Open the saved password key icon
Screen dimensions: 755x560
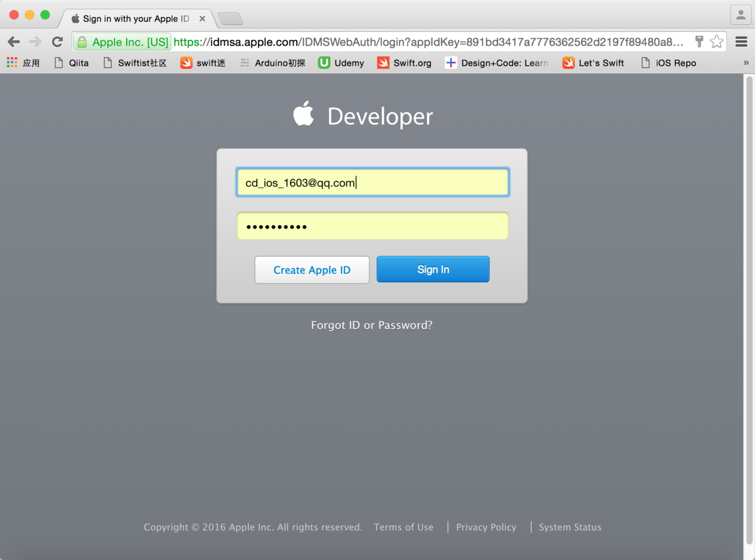(699, 41)
